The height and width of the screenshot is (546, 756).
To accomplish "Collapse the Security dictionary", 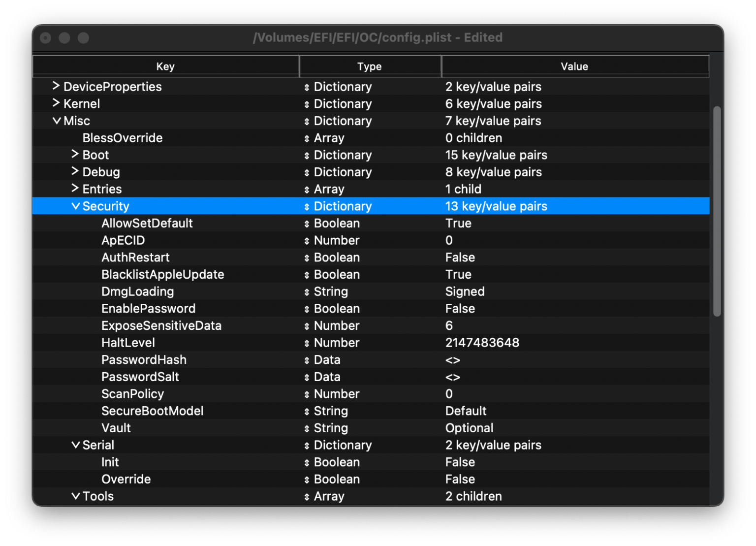I will [75, 206].
